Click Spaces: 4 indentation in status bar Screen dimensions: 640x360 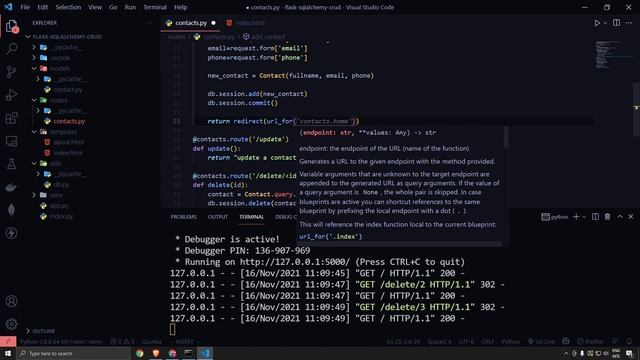(x=439, y=342)
